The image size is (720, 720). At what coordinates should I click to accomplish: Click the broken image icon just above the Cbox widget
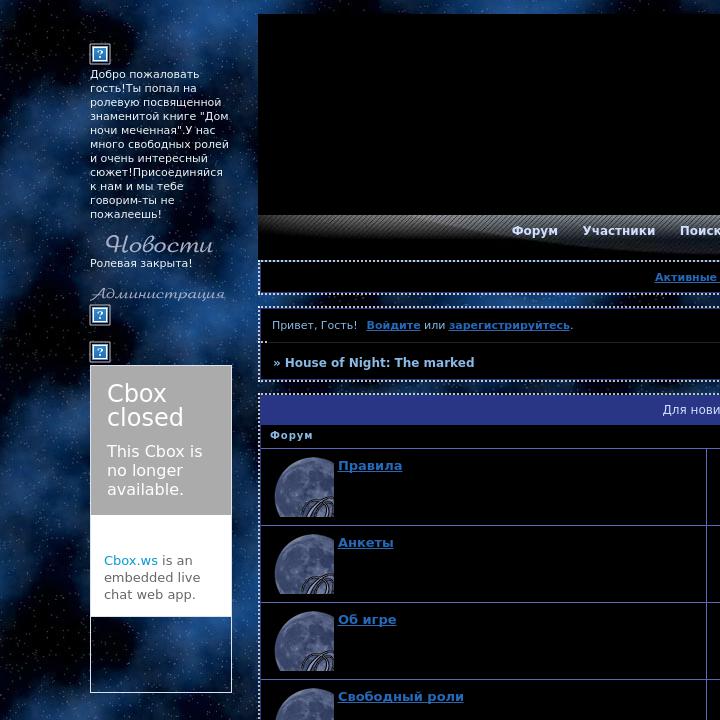coord(100,352)
